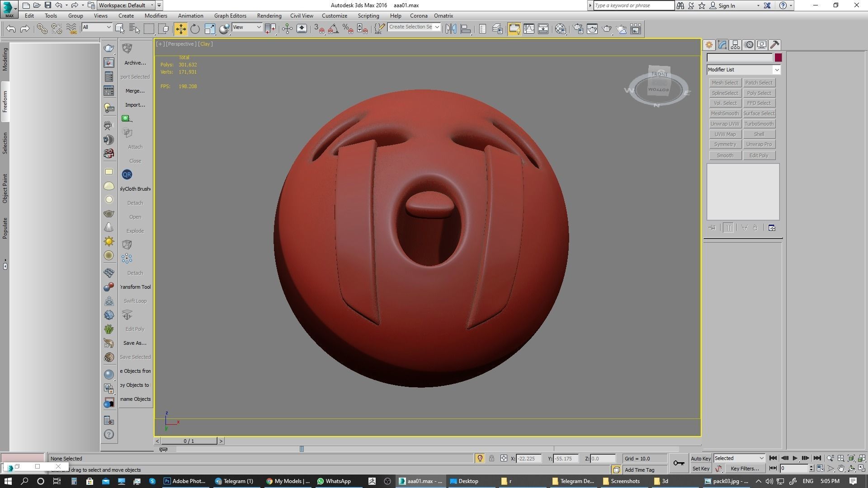The height and width of the screenshot is (488, 868).
Task: Choose the Select and Rotate tool
Action: point(195,29)
